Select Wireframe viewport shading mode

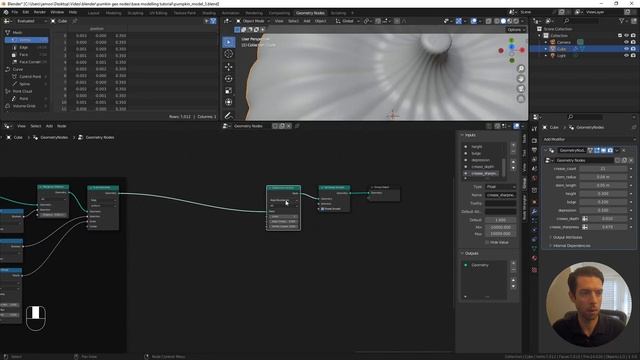coord(497,21)
